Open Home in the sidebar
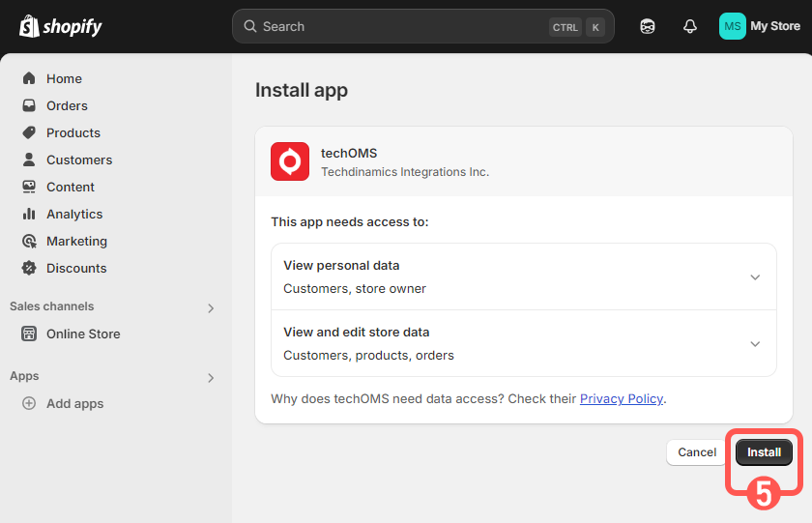 (64, 78)
